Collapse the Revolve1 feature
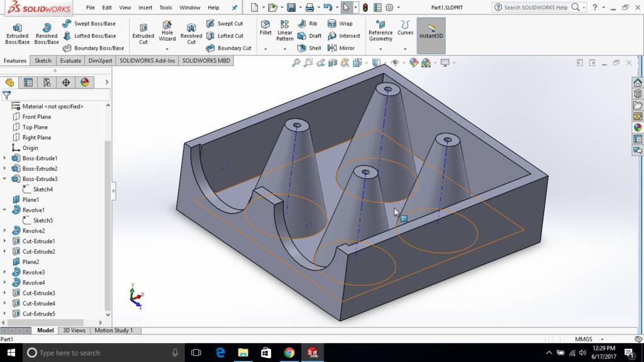The width and height of the screenshot is (644, 362). coord(4,210)
